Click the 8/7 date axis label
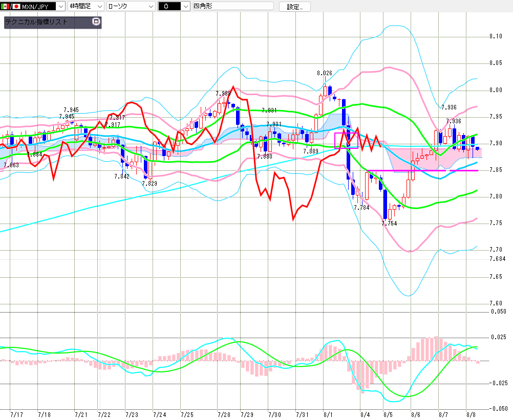 (443, 415)
